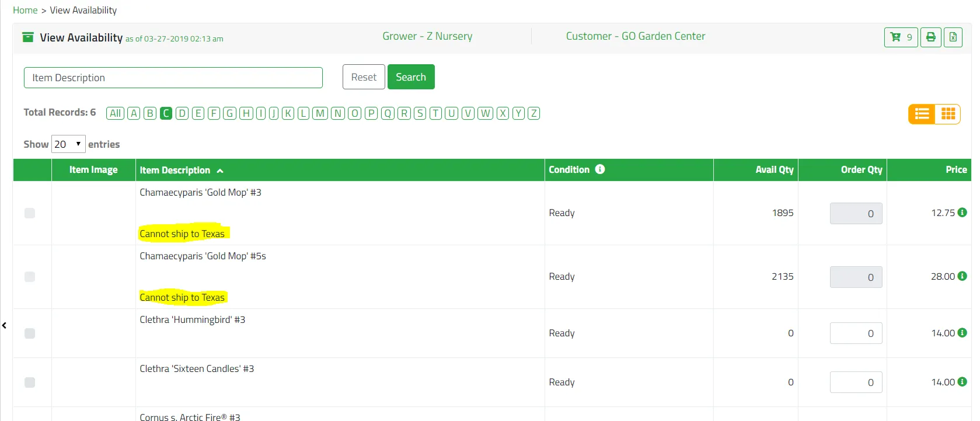Filter items by letter All

tap(116, 113)
